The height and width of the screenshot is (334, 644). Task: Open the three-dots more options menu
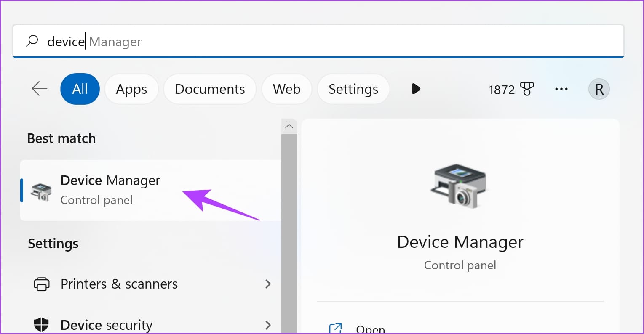[561, 89]
